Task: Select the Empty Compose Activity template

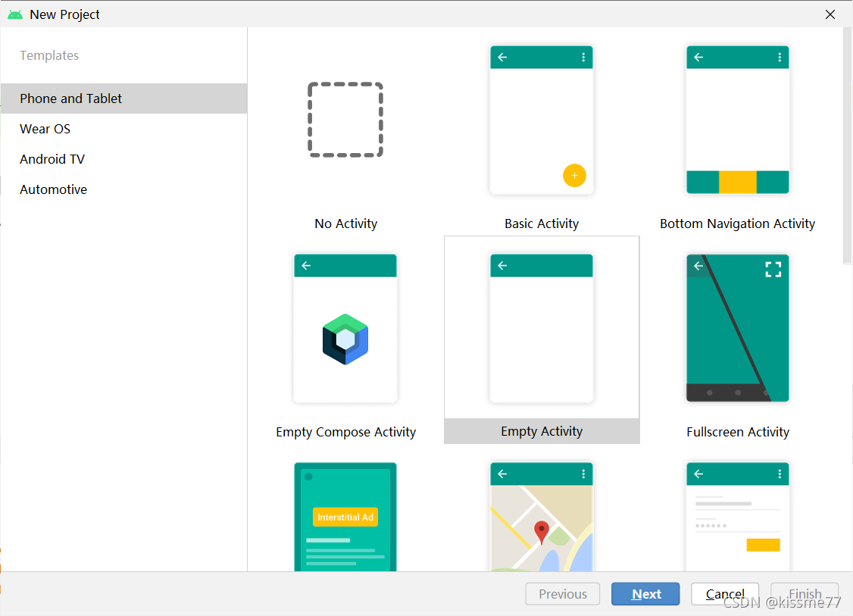Action: tap(345, 329)
